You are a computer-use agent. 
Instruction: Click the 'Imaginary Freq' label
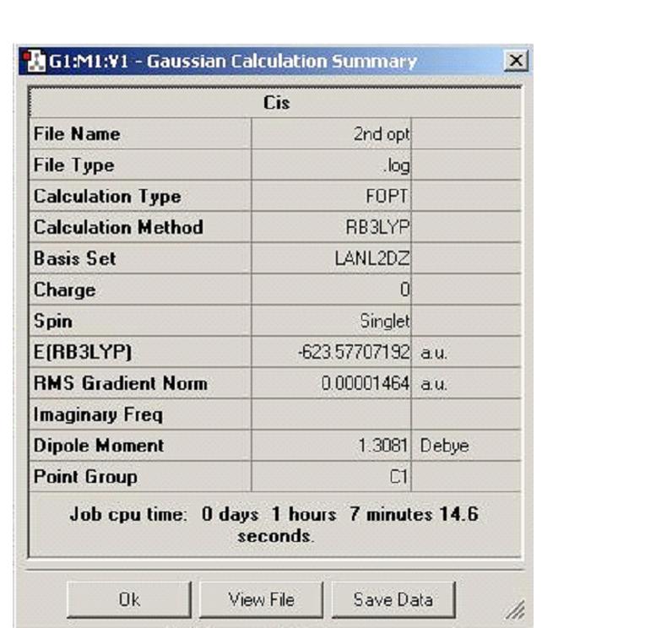pyautogui.click(x=98, y=414)
